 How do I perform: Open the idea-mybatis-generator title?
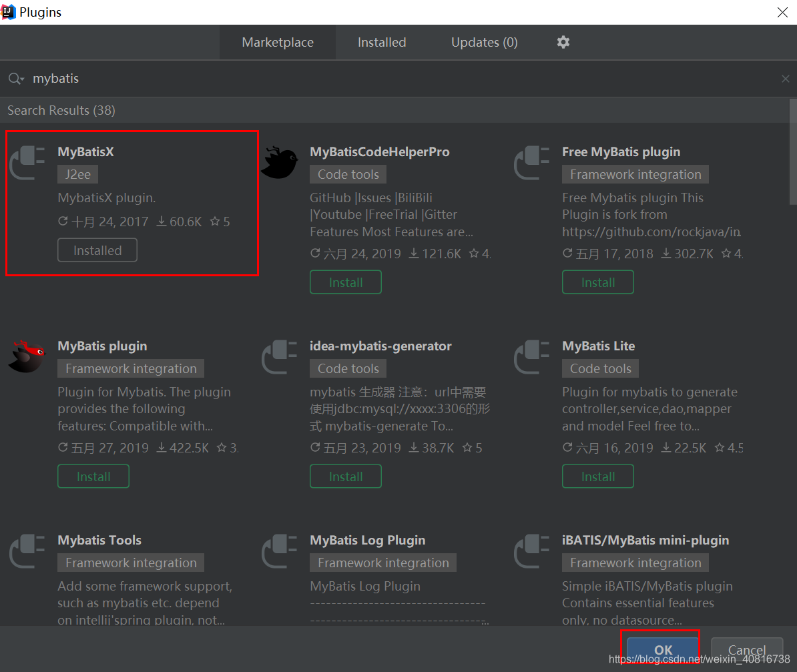click(380, 346)
